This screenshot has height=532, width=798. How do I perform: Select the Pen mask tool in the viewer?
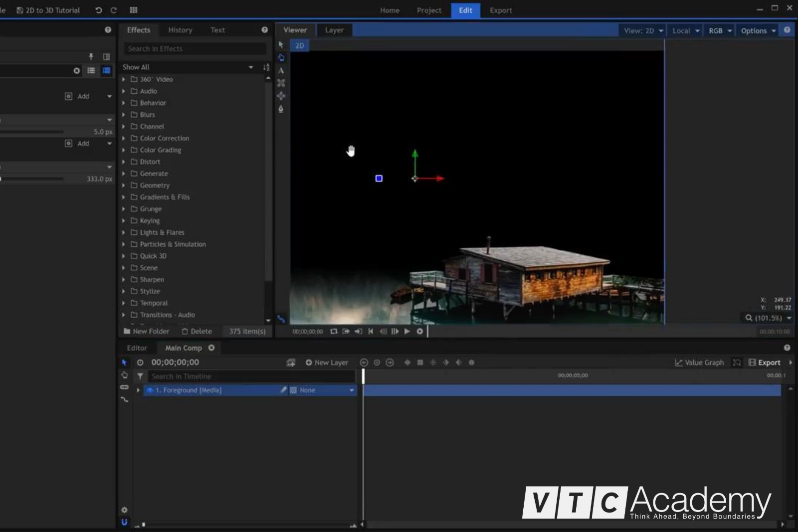(x=281, y=109)
